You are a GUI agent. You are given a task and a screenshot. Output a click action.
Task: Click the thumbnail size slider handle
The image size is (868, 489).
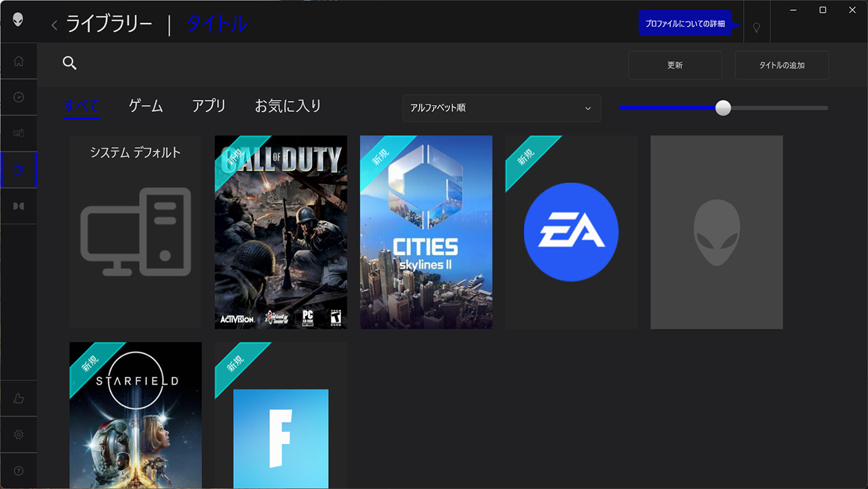[724, 108]
